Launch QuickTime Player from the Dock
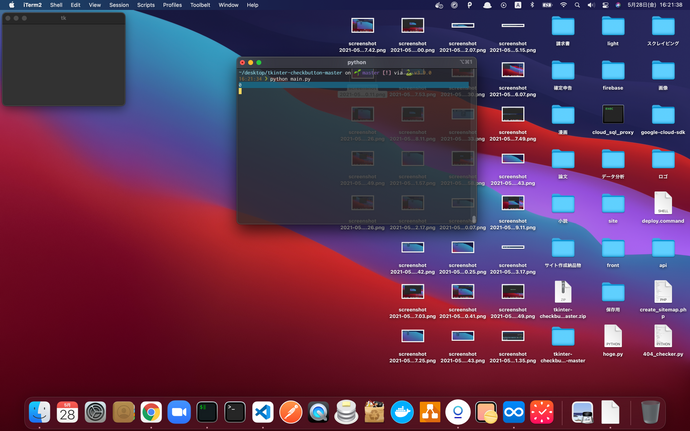This screenshot has width=690, height=431. 319,413
